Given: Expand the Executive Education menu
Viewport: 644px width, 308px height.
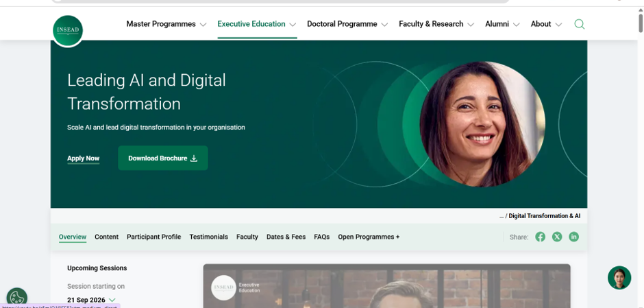Looking at the screenshot, I should (x=257, y=24).
